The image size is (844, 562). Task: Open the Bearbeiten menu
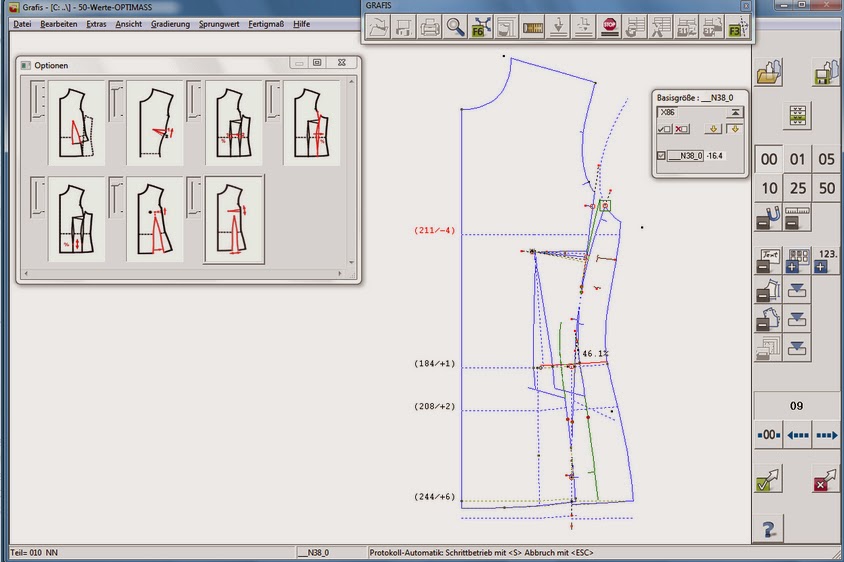click(x=59, y=24)
